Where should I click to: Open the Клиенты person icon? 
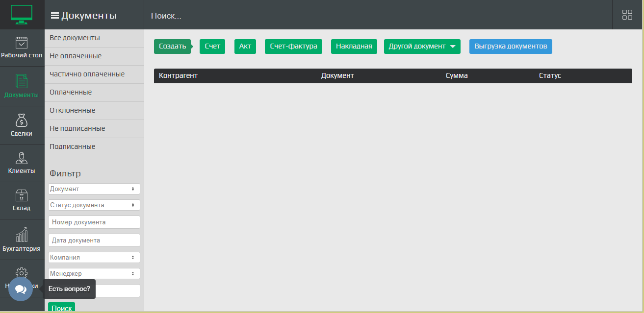pos(22,158)
